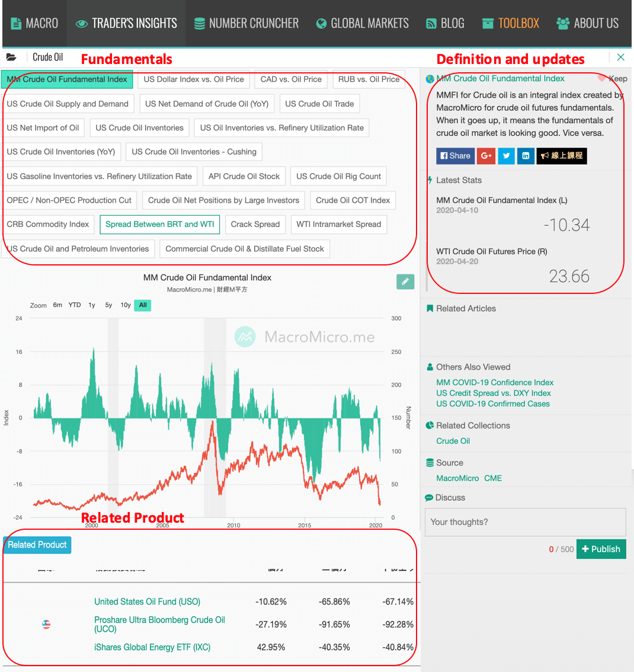Viewport: 634px width, 672px height.
Task: Open United States Oil Fund (USO) link
Action: [147, 601]
